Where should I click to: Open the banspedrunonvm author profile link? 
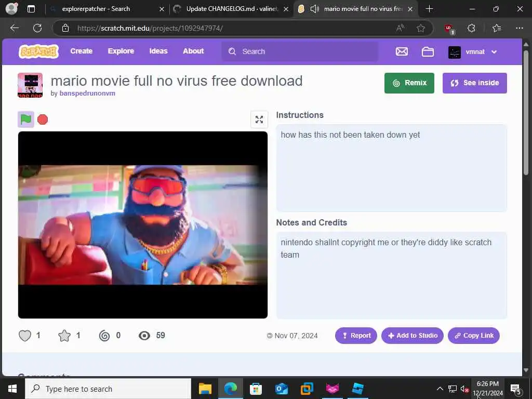pyautogui.click(x=87, y=94)
